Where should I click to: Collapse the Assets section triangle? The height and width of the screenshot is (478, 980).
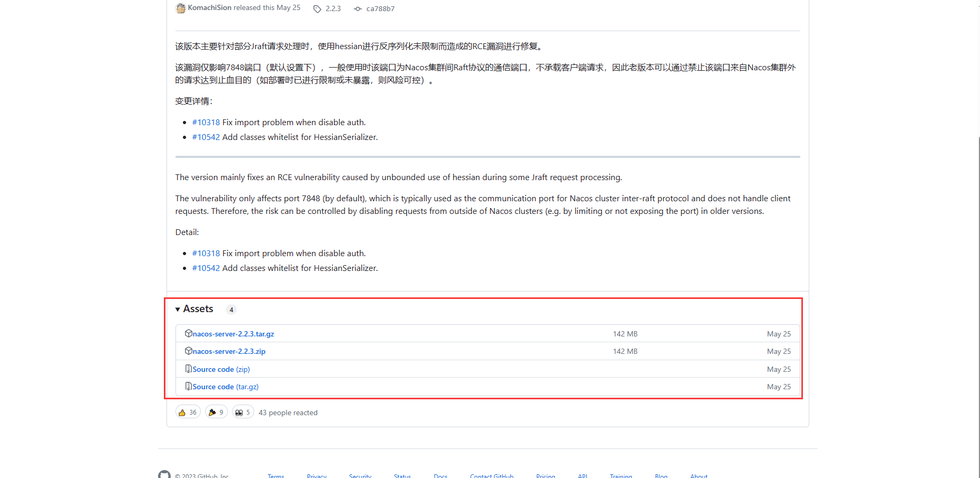click(x=178, y=310)
